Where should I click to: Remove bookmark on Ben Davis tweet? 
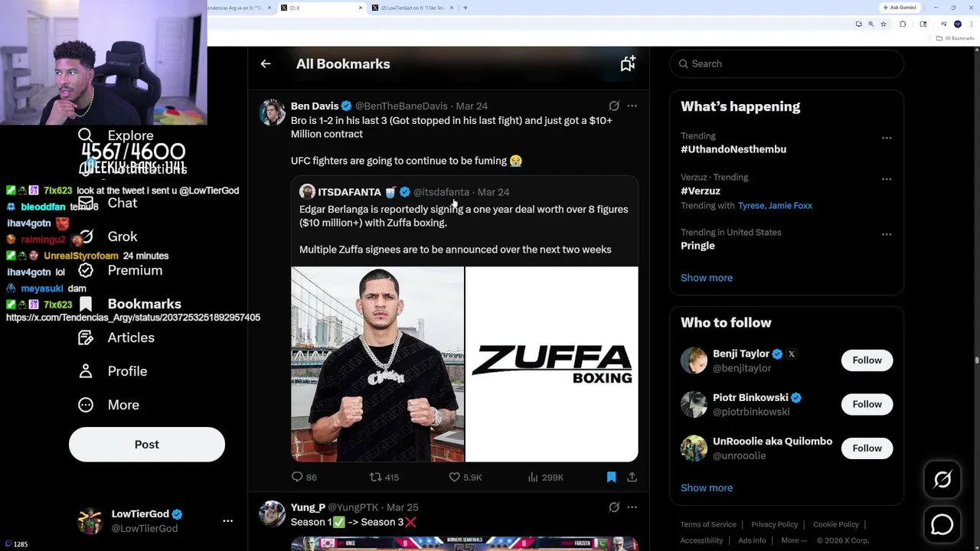click(611, 477)
